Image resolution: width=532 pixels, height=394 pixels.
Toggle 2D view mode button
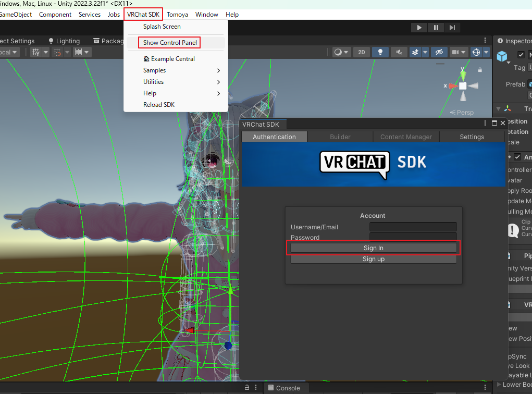[361, 52]
